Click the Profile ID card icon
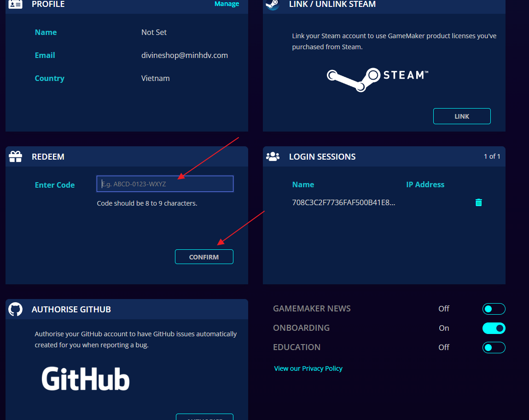 coord(16,4)
